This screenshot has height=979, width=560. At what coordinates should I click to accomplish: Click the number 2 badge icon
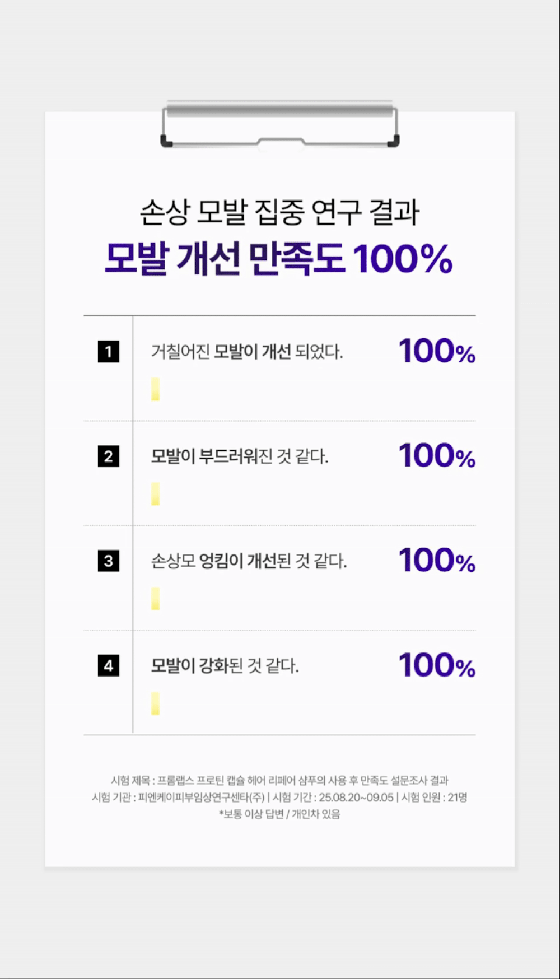coord(108,456)
